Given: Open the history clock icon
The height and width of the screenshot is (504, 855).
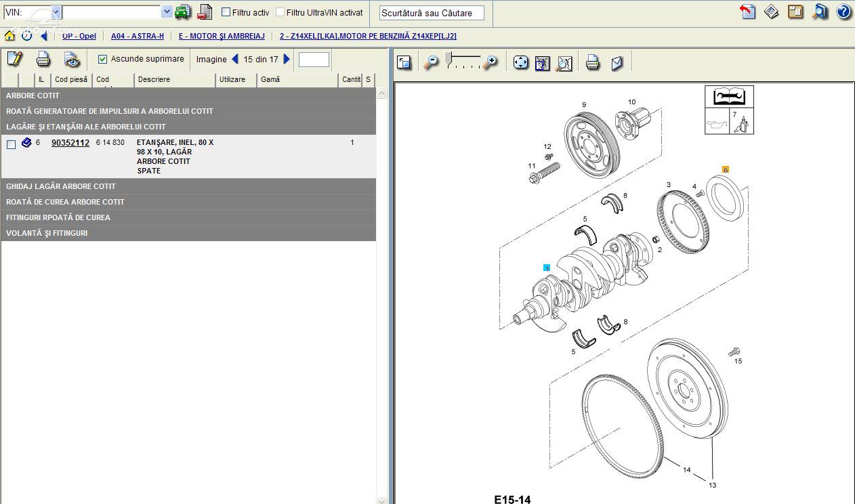Looking at the screenshot, I should pyautogui.click(x=26, y=36).
